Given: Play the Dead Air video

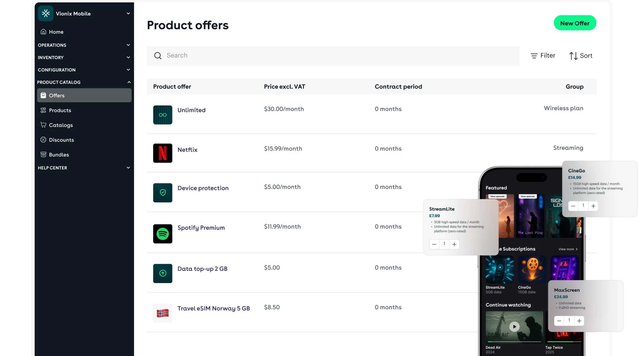Looking at the screenshot, I should (x=514, y=326).
